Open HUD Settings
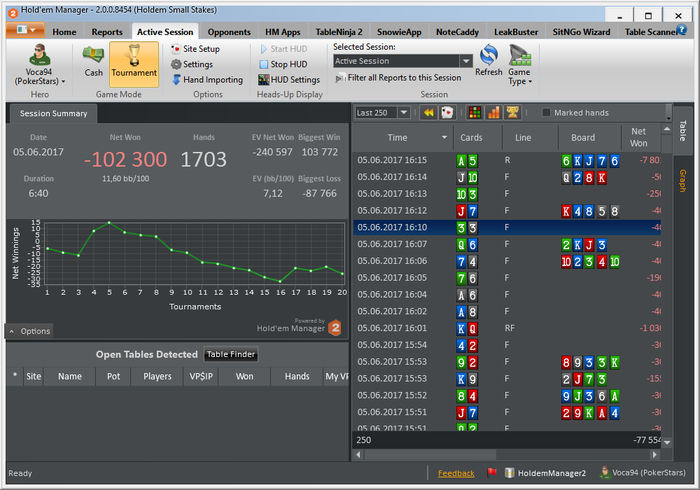700x490 pixels. point(289,79)
